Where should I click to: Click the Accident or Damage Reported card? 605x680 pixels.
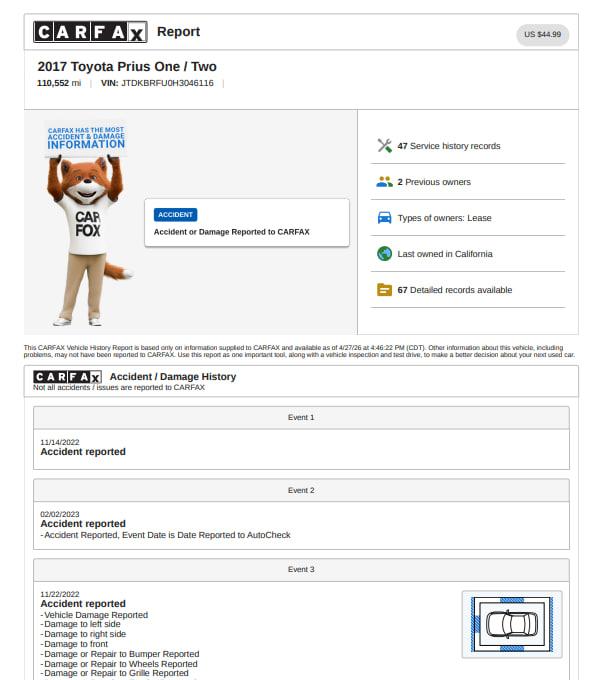click(247, 223)
